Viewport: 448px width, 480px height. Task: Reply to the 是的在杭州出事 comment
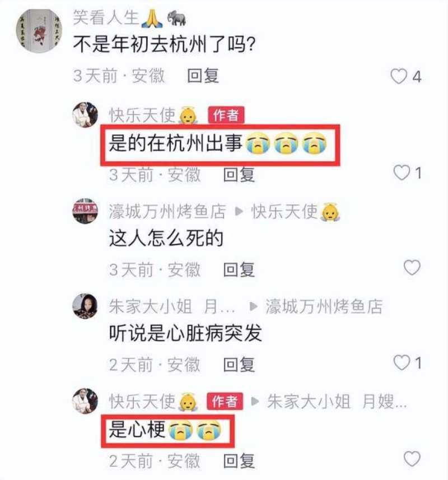click(239, 175)
